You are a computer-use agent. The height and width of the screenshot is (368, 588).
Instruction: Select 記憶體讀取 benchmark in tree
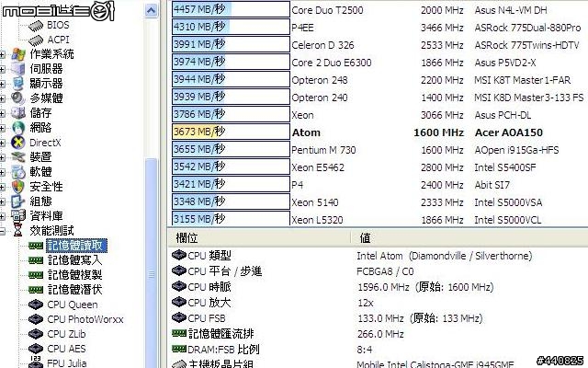point(76,246)
